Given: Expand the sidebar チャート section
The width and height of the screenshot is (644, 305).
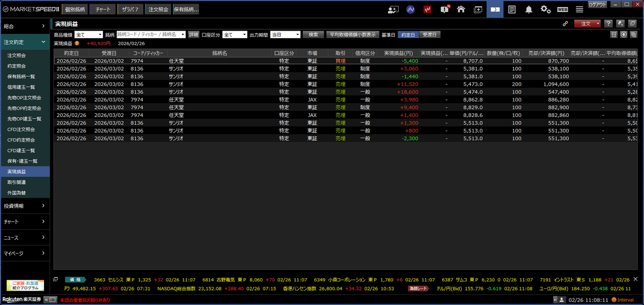Looking at the screenshot, I should click(x=25, y=222).
